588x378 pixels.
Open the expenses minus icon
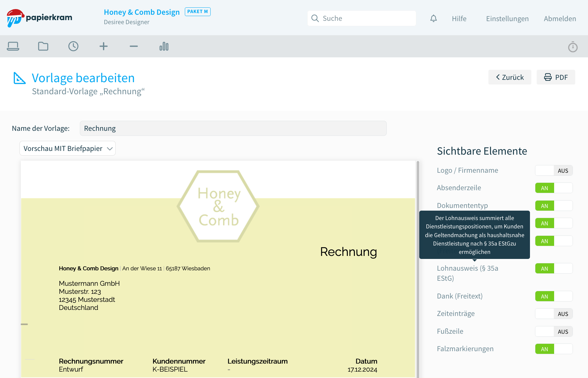[x=134, y=46]
